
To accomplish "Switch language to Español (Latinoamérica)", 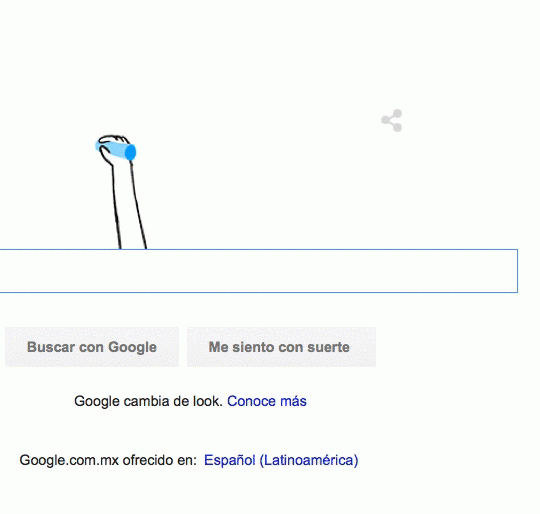I will (x=281, y=460).
